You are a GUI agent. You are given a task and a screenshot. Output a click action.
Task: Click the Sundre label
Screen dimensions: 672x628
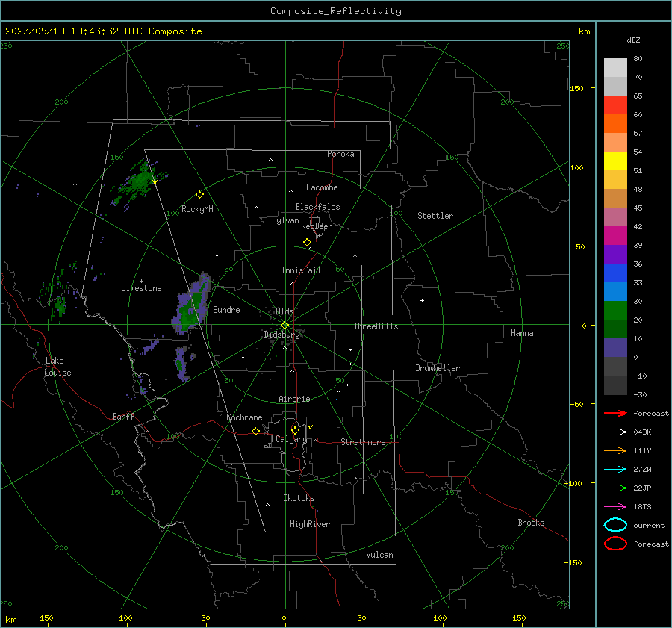(x=226, y=309)
